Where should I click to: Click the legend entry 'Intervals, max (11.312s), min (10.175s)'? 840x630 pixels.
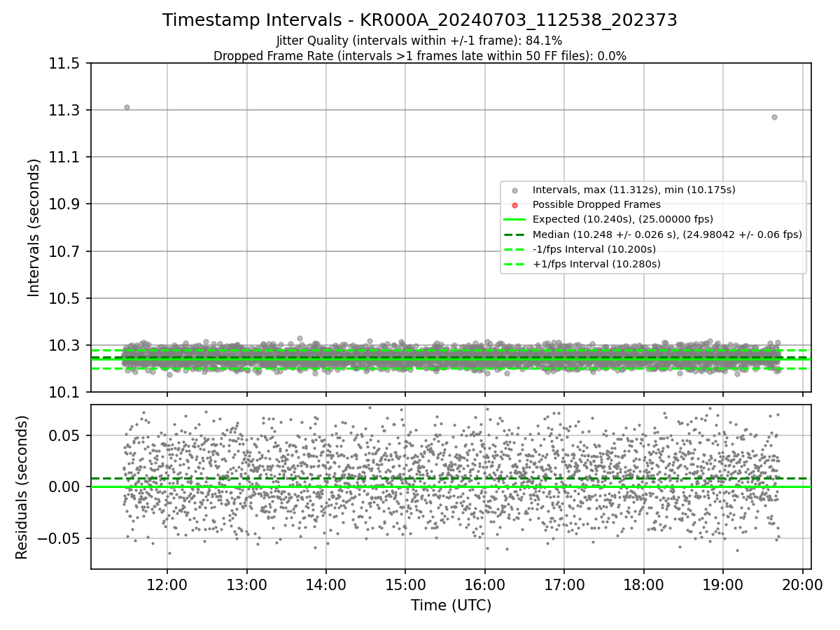[x=633, y=190]
